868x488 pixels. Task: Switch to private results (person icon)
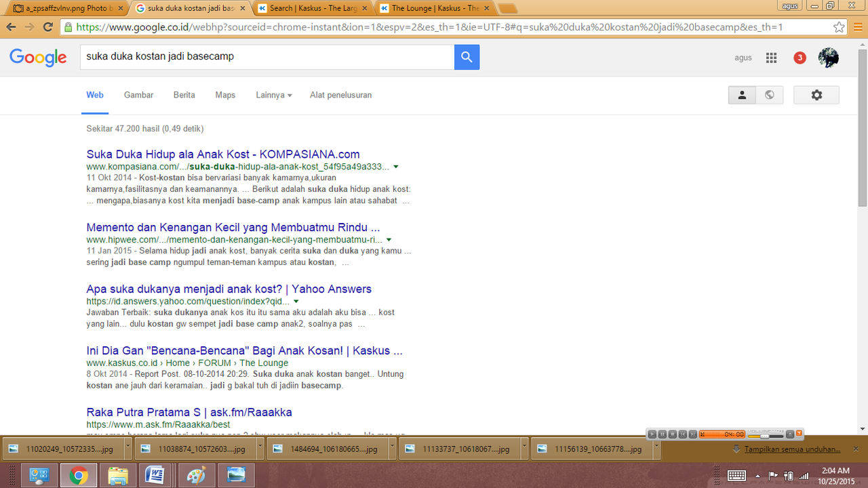pos(742,95)
